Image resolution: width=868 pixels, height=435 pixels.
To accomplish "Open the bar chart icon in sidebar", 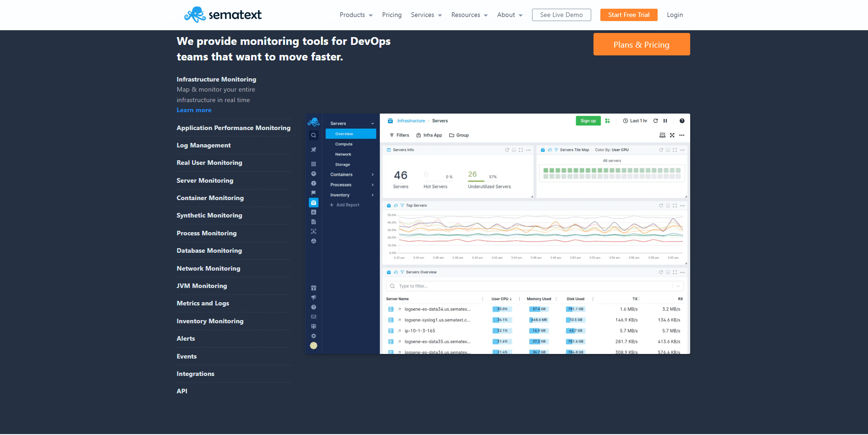I will click(313, 212).
